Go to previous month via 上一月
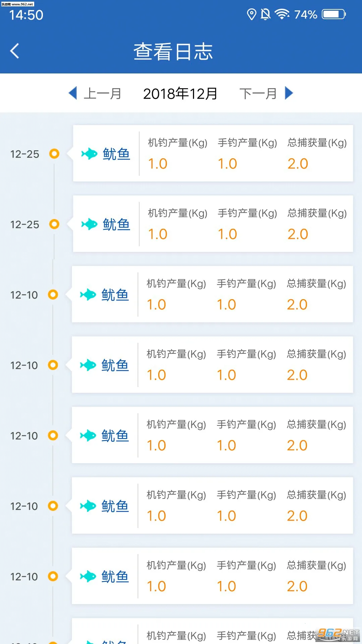 [x=102, y=94]
